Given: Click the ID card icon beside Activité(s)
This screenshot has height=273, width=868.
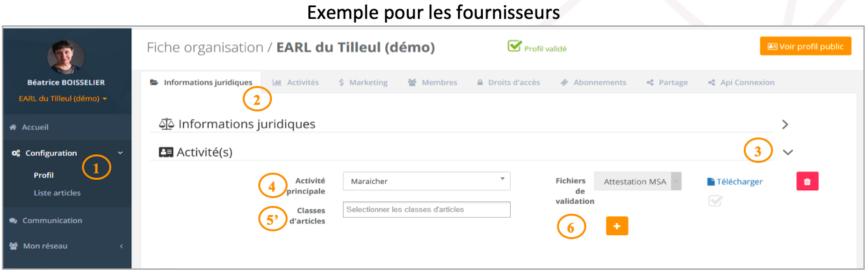Looking at the screenshot, I should [x=167, y=152].
